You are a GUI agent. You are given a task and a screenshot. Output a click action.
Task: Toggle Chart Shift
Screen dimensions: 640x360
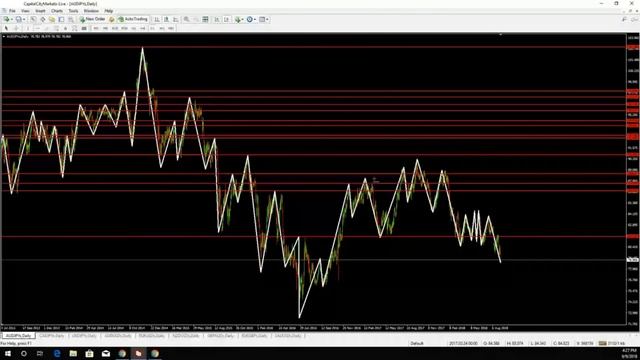pos(227,19)
